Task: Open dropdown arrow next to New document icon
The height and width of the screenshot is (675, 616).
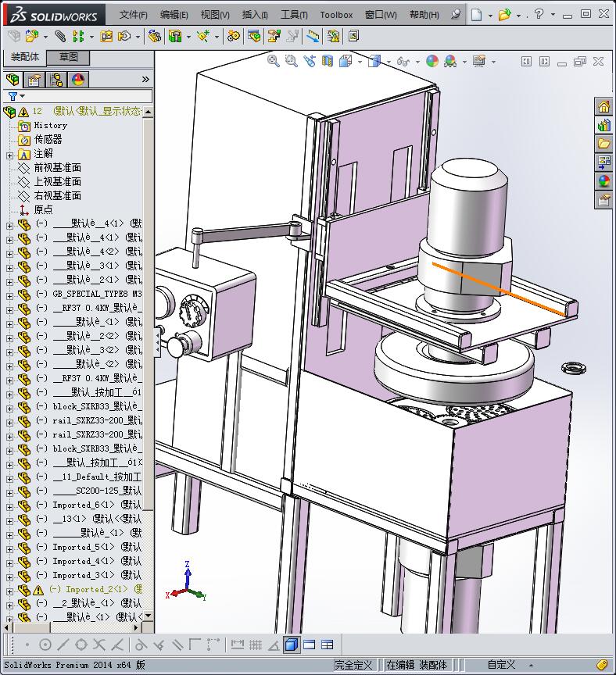Action: 490,16
